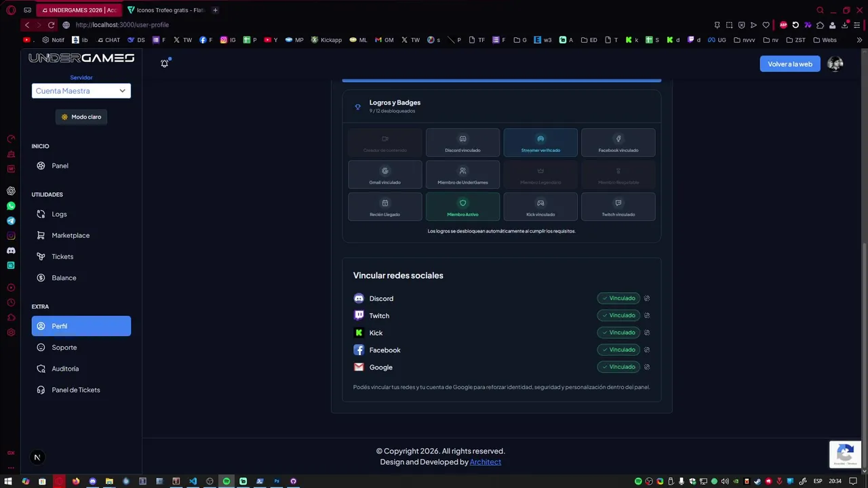Viewport: 868px width, 488px height.
Task: Click the Twitch vinculado badge
Action: tap(618, 207)
